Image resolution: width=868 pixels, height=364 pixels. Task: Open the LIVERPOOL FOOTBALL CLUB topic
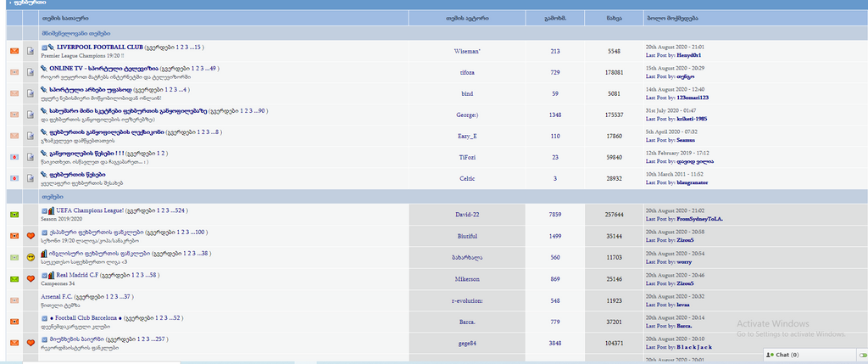point(100,48)
